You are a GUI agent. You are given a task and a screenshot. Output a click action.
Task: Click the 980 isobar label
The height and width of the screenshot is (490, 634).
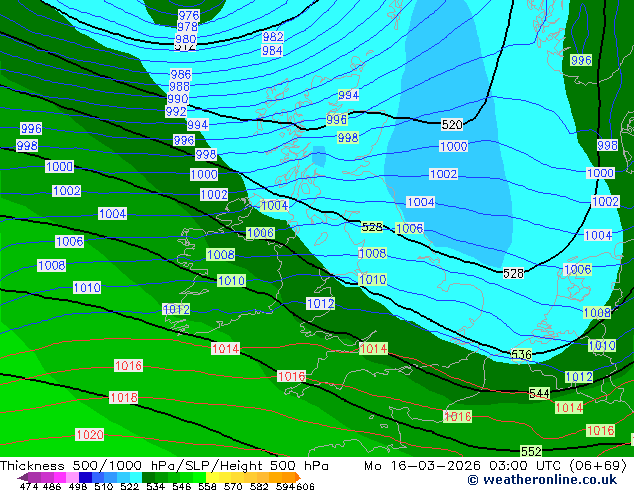186,39
